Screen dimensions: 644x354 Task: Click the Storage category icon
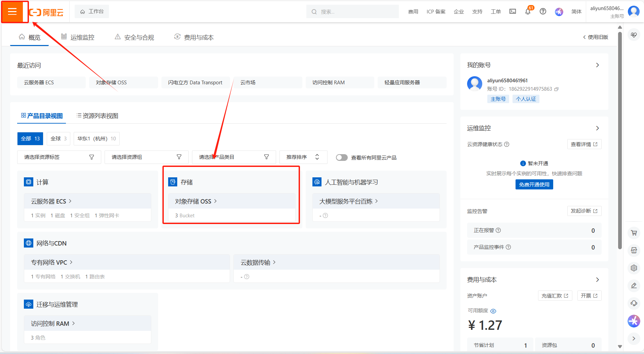pyautogui.click(x=173, y=182)
